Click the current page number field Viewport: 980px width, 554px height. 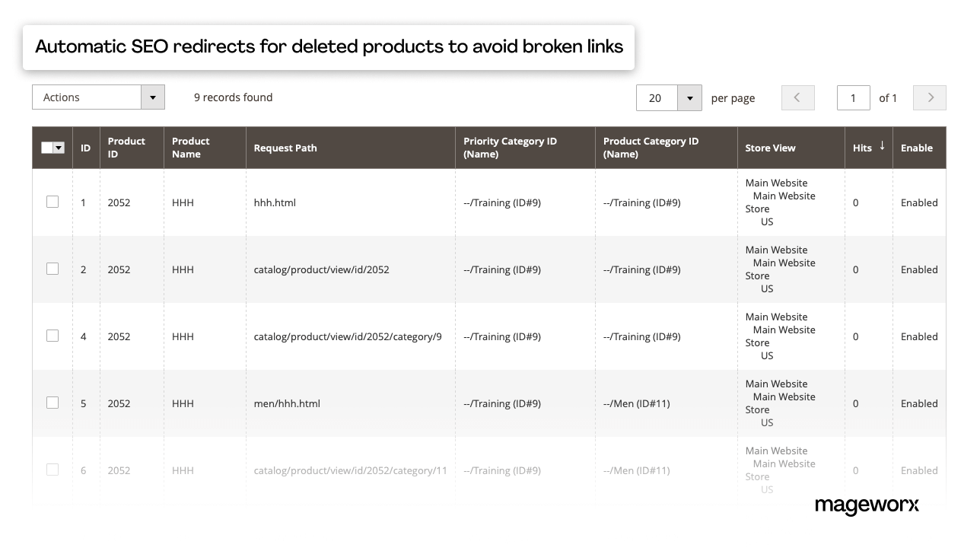click(853, 97)
